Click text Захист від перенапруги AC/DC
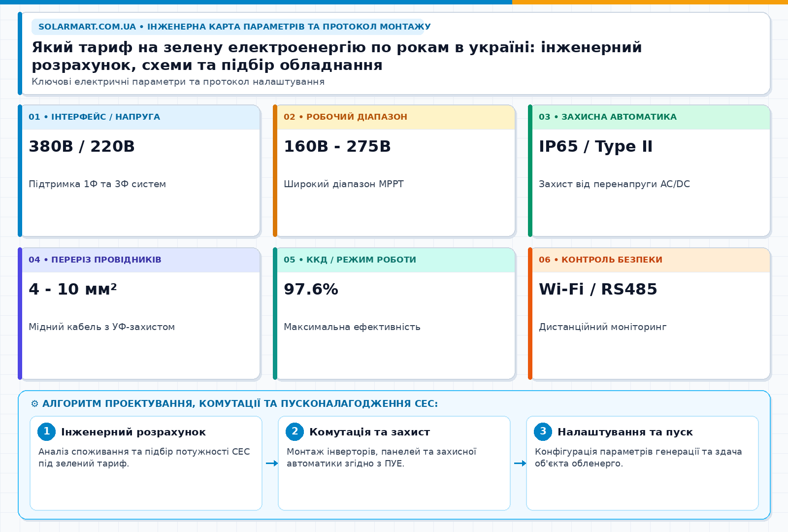This screenshot has width=788, height=532. coord(614,184)
